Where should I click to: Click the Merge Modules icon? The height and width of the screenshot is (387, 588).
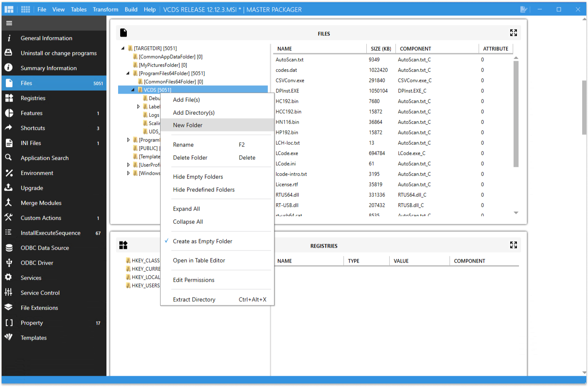[9, 203]
